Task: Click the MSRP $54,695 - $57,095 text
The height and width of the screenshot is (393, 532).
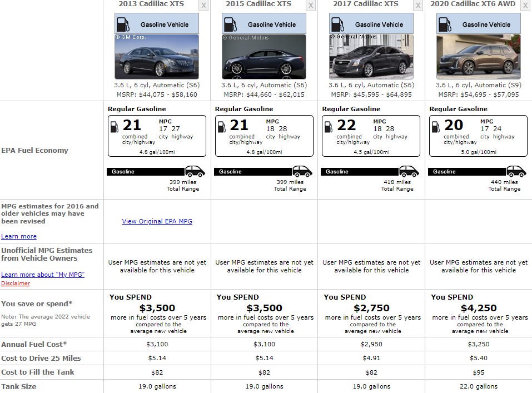Action: [x=479, y=94]
